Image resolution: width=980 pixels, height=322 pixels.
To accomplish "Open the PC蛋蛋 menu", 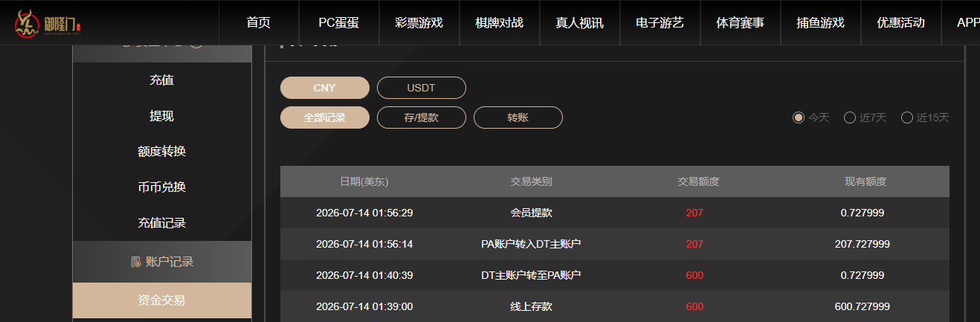I will click(339, 22).
